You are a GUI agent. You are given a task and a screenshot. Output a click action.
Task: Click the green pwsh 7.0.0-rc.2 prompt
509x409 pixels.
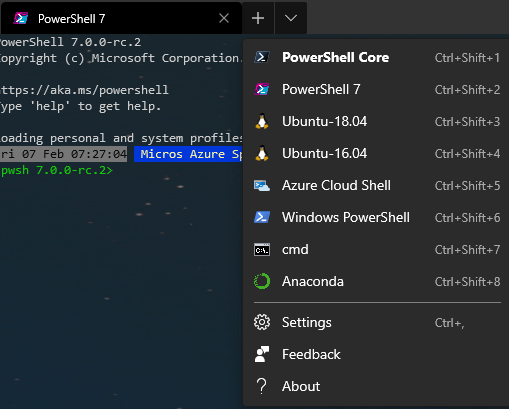57,170
